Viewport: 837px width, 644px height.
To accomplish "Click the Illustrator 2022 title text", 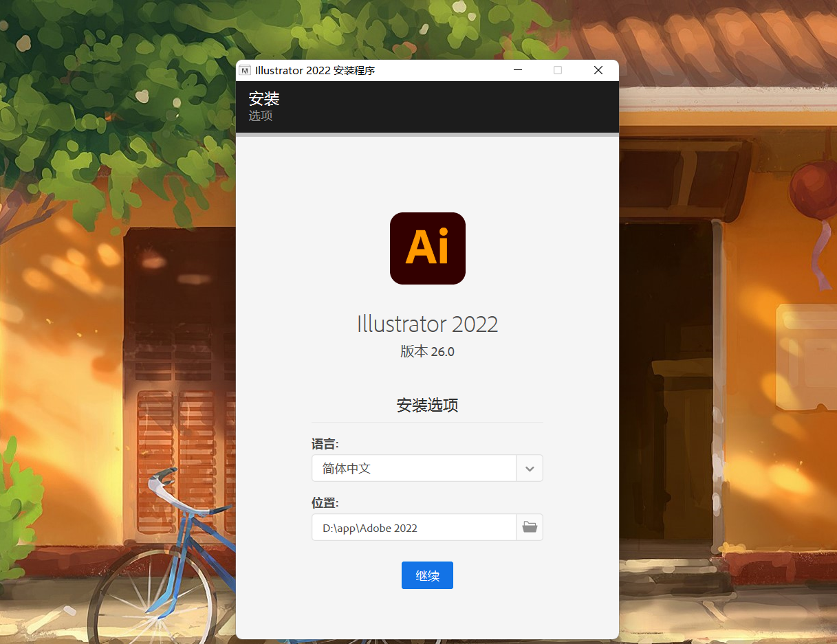I will pyautogui.click(x=427, y=324).
